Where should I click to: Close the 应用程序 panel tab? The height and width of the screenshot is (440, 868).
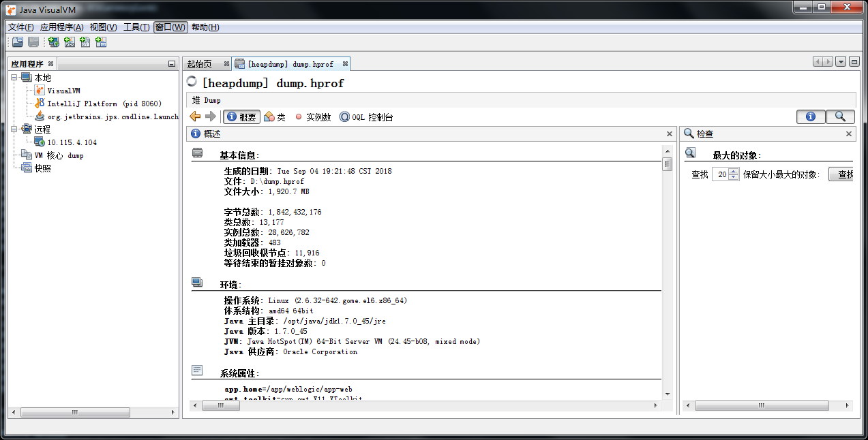[50, 64]
